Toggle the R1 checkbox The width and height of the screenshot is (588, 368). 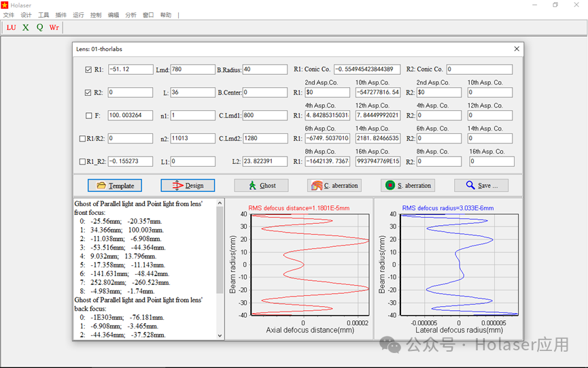pyautogui.click(x=88, y=70)
